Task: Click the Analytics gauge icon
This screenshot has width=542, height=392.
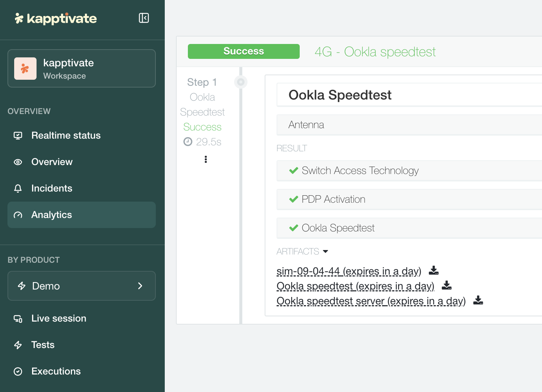Action: (18, 215)
